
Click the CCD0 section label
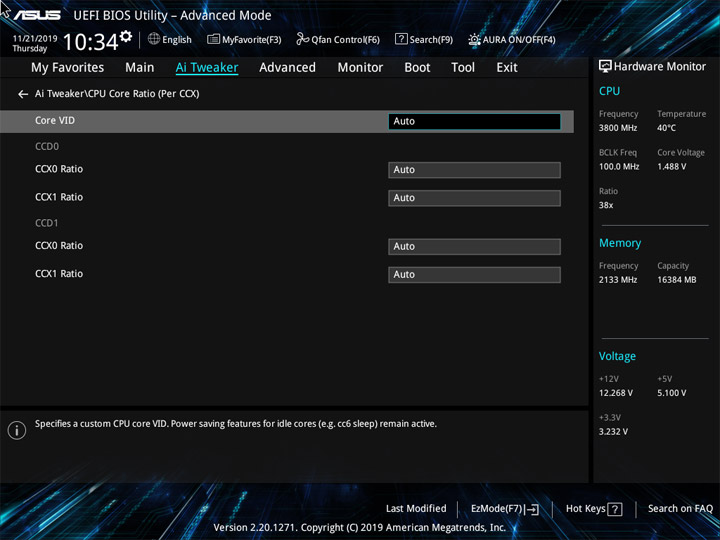(47, 146)
